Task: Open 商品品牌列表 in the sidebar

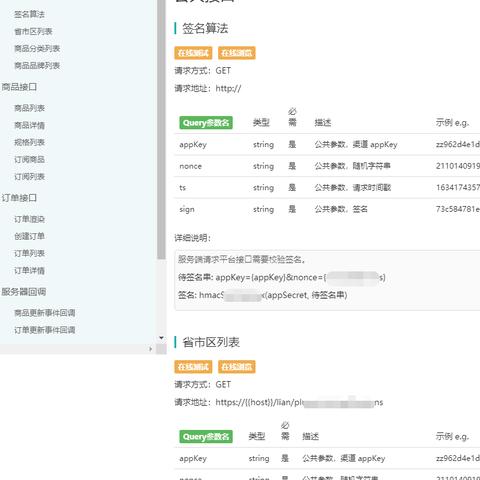Action: [x=37, y=66]
